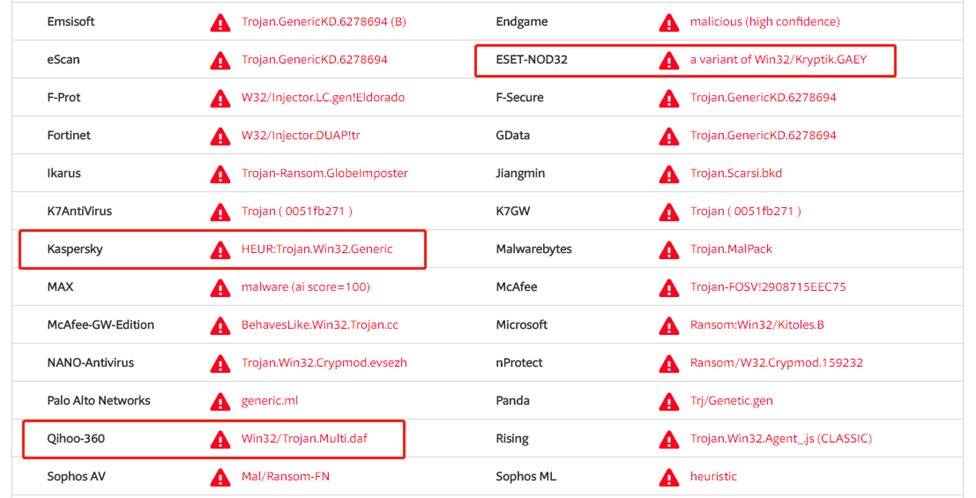Click the warning icon beside Kaspersky's detection
Screen dimensions: 976x498
coord(220,250)
